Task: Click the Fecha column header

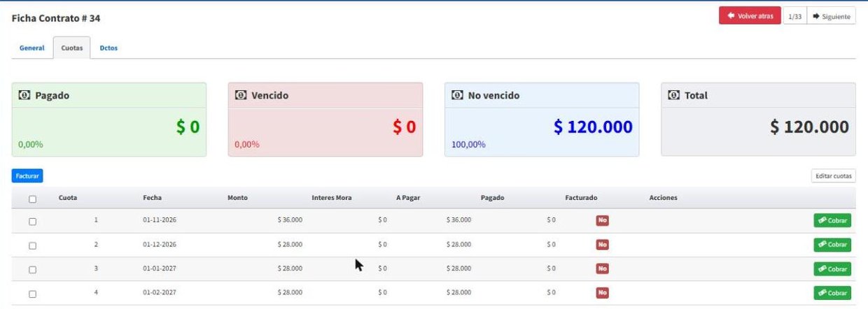Action: [152, 198]
